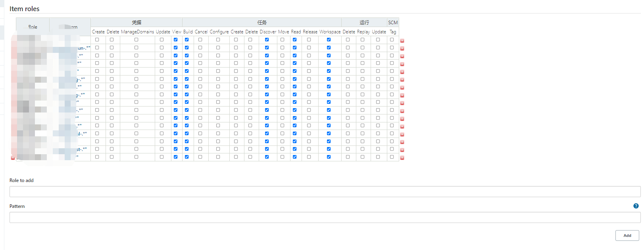644x250 pixels.
Task: Click the ManageDomains column header
Action: [137, 32]
